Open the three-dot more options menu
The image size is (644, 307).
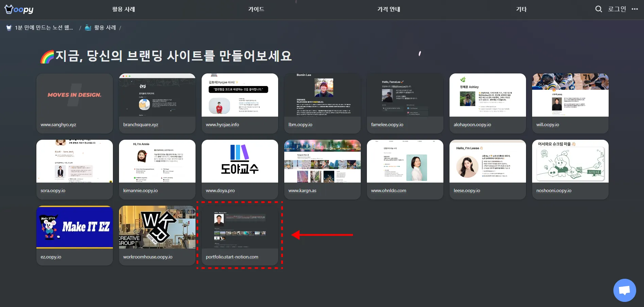click(635, 9)
